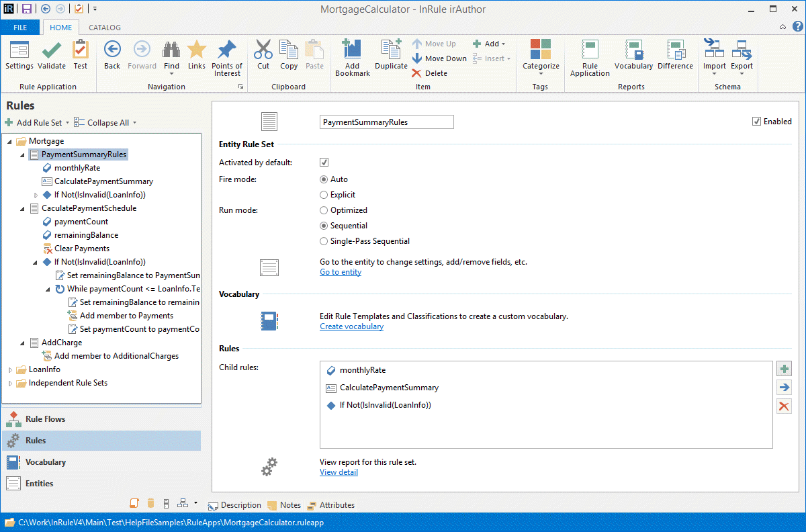Toggle Activated by default checkbox
Image resolution: width=806 pixels, height=532 pixels.
324,163
